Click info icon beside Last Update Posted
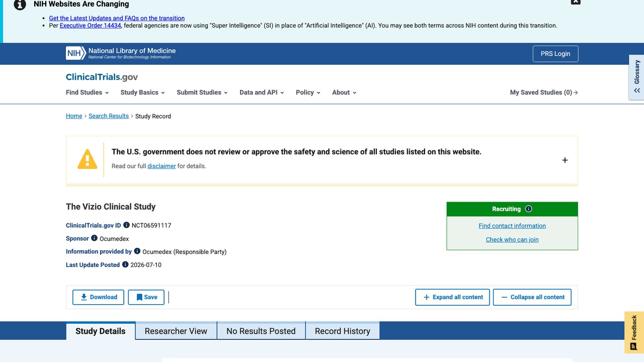Viewport: 644px width, 362px height. (x=125, y=264)
